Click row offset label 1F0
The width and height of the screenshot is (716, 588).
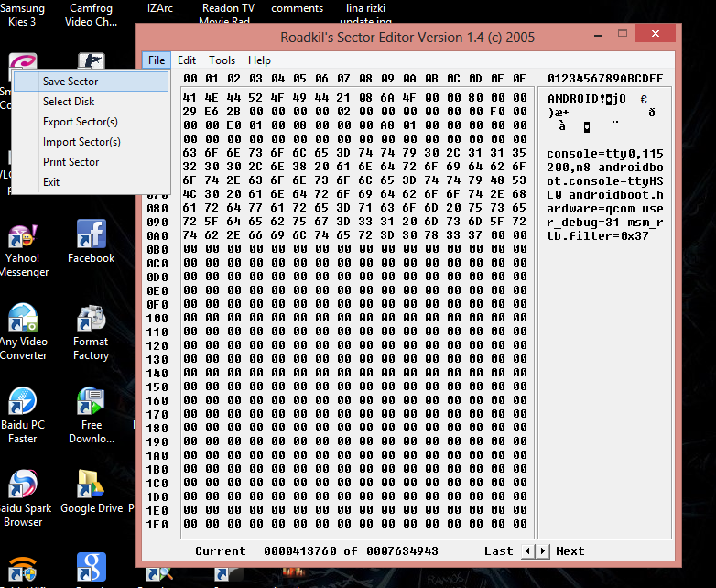coord(157,525)
